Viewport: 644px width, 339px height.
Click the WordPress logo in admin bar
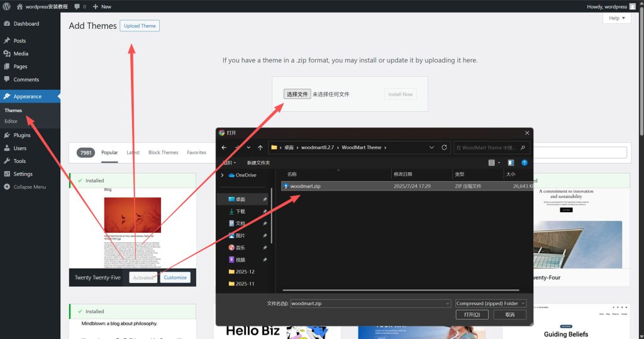pyautogui.click(x=6, y=6)
